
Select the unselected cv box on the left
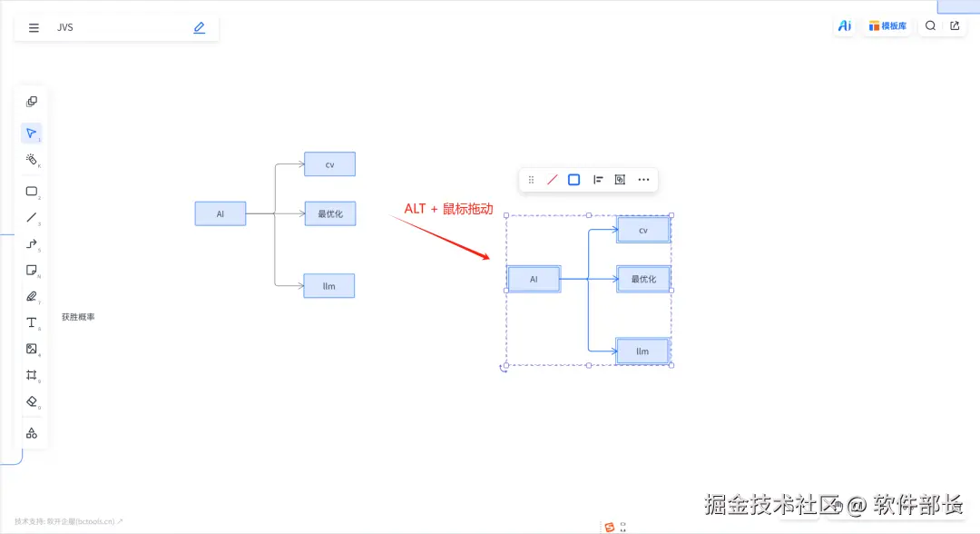[x=330, y=164]
